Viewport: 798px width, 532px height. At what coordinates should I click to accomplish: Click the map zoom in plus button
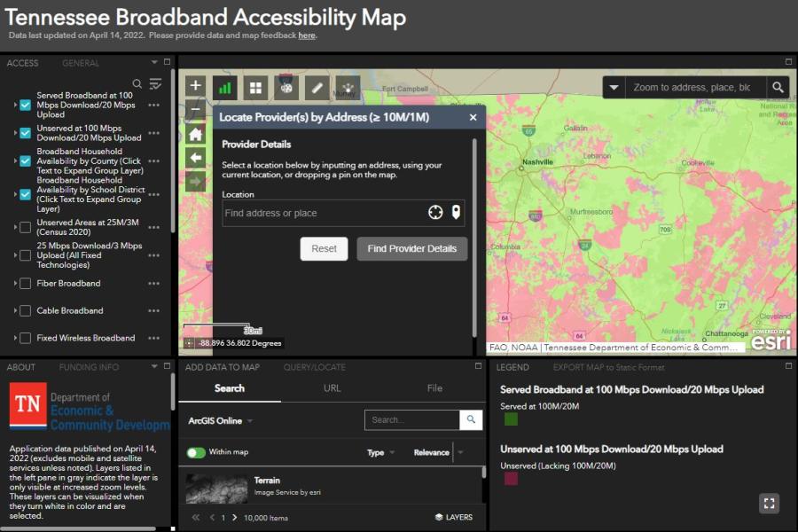coord(196,86)
